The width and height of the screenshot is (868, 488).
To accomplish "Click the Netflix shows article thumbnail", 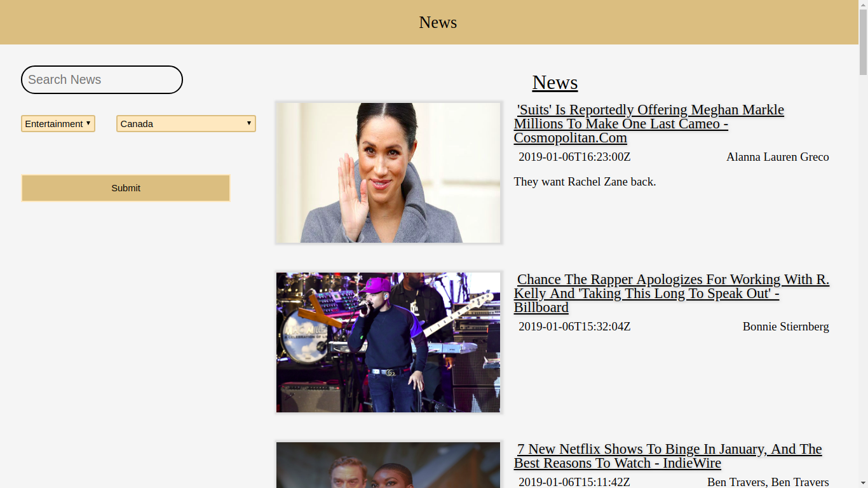I will [x=388, y=465].
